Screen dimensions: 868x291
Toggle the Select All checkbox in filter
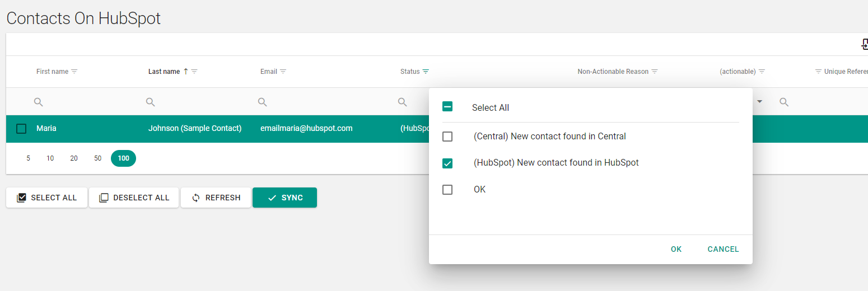click(447, 106)
